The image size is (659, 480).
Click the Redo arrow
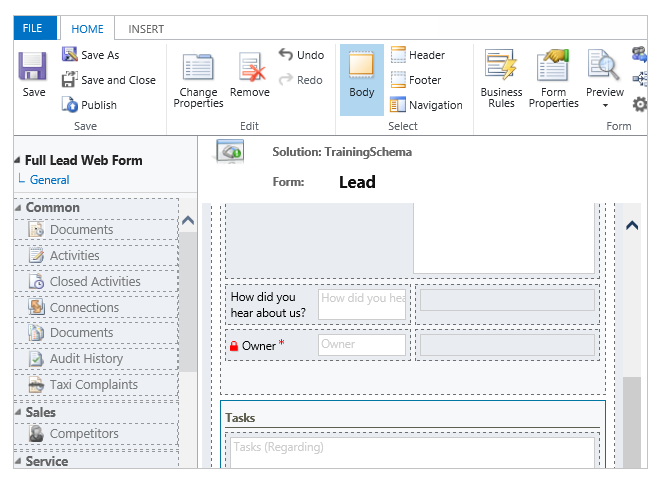[286, 79]
